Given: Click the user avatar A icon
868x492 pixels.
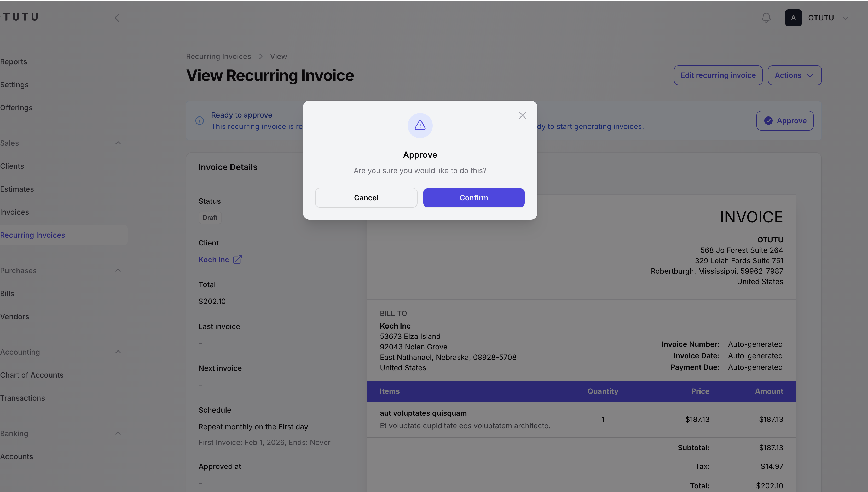Looking at the screenshot, I should pyautogui.click(x=793, y=17).
